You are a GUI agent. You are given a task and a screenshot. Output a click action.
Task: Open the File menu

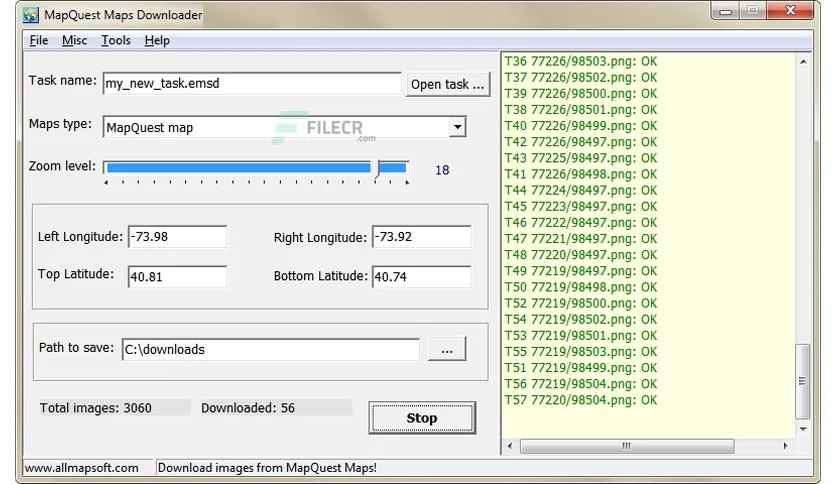coord(39,41)
